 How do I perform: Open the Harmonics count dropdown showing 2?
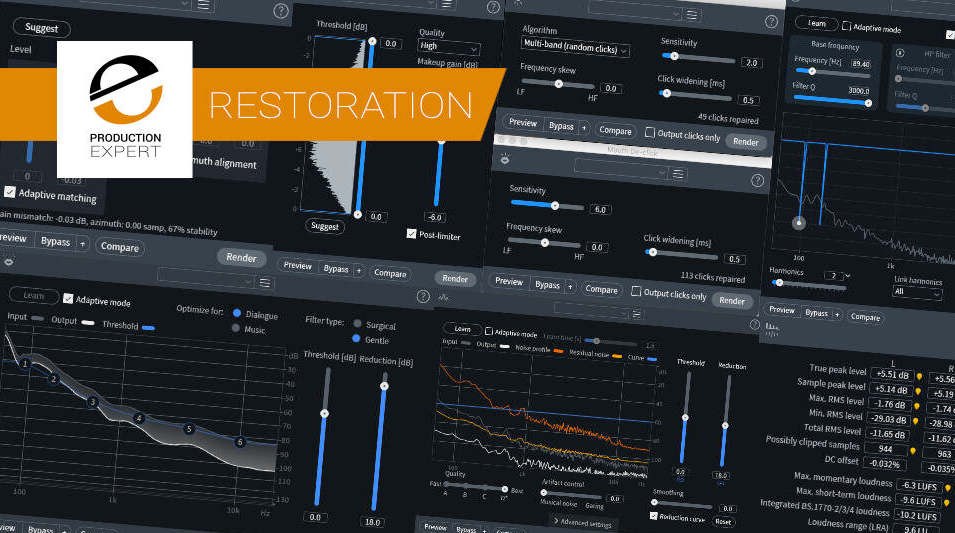pyautogui.click(x=837, y=275)
